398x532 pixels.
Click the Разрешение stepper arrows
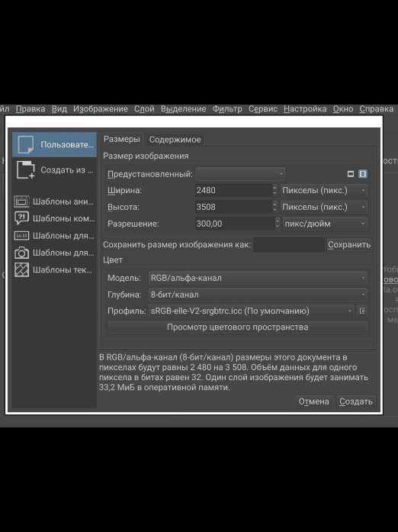click(278, 224)
